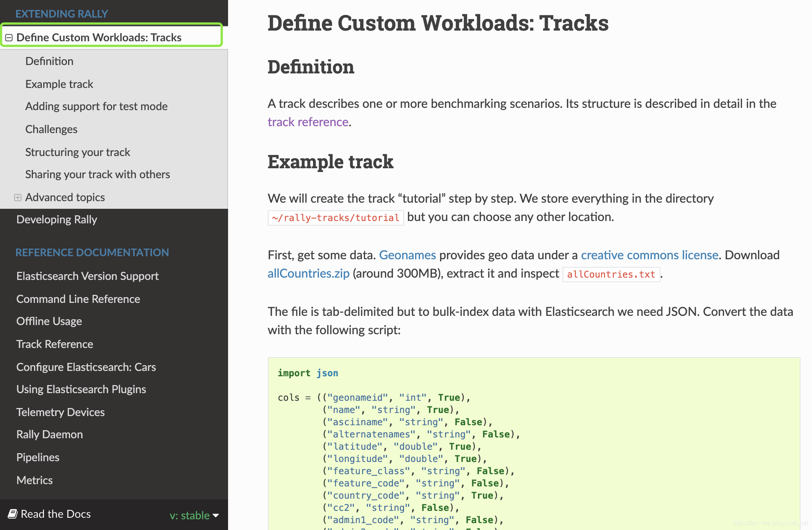Open Track Reference in the sidebar
Viewport: 812px width, 530px height.
click(x=55, y=344)
